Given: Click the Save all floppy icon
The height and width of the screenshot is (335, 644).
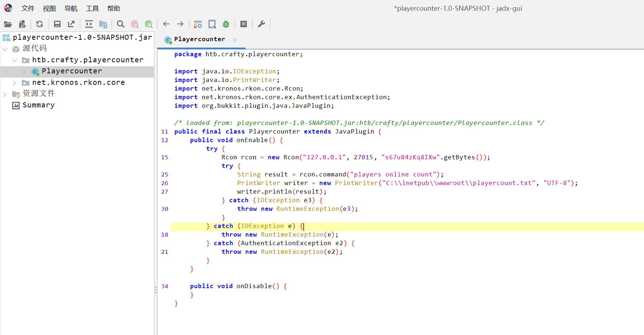Looking at the screenshot, I should [57, 24].
